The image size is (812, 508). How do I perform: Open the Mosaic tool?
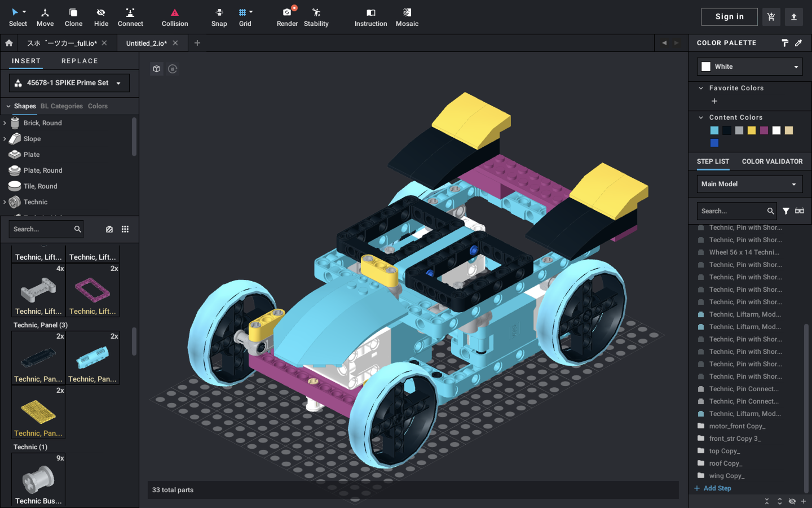pyautogui.click(x=407, y=17)
